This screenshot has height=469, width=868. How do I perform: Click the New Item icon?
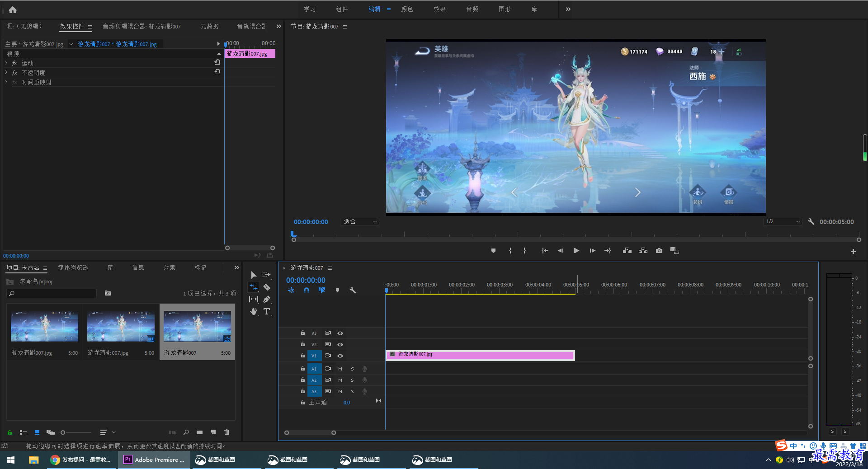[213, 432]
